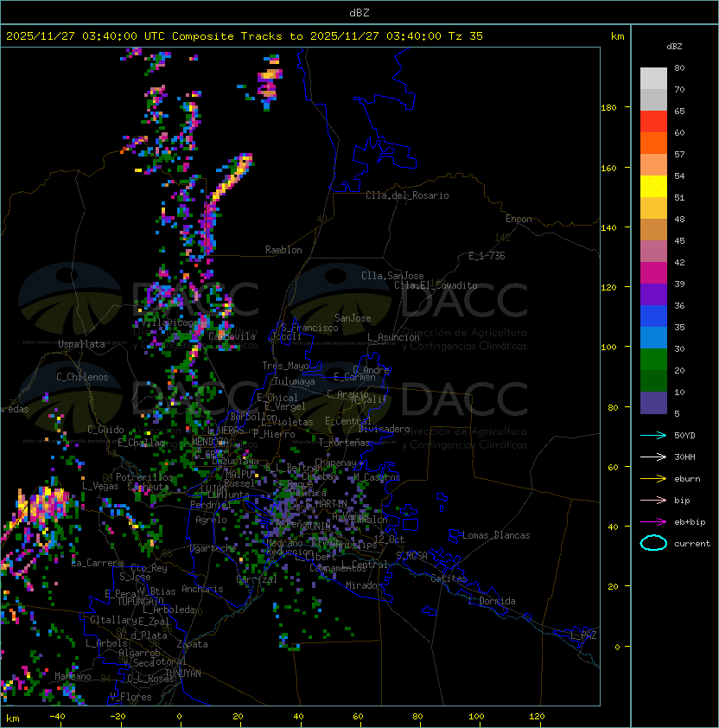Screen dimensions: 719x728
Task: Click the 'eb+bip' legend label
Action: pos(690,522)
